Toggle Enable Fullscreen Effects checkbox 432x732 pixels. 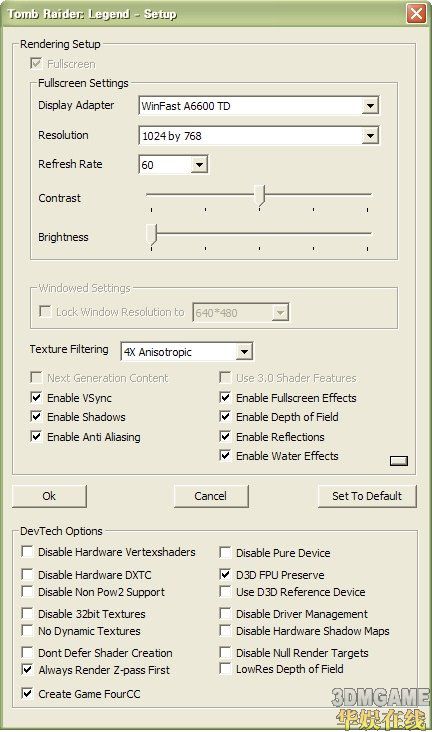225,397
